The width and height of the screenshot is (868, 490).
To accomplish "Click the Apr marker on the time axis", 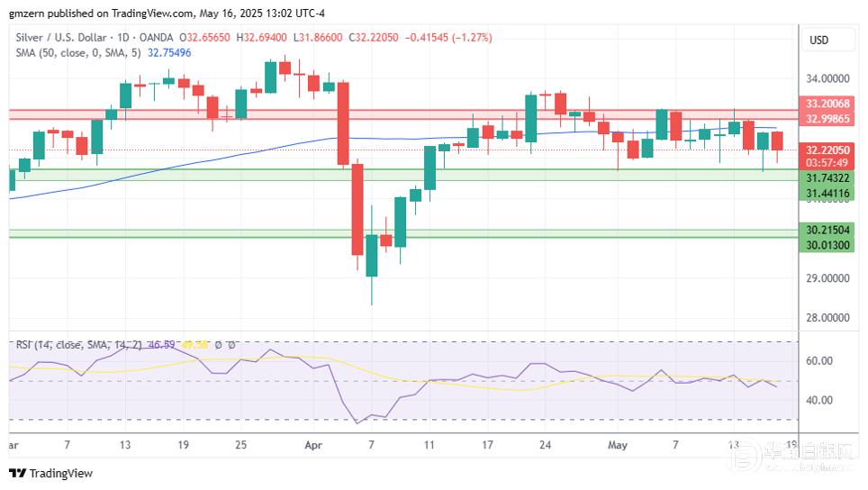I will click(312, 445).
